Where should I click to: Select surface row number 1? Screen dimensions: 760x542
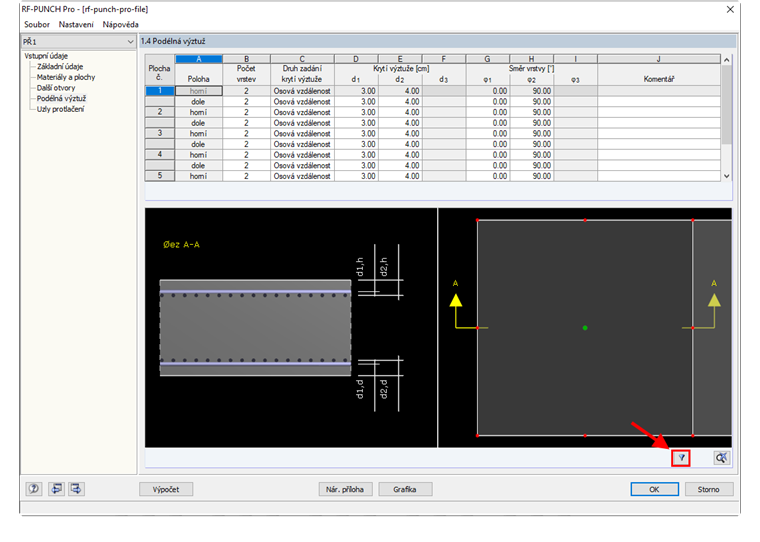(x=160, y=91)
